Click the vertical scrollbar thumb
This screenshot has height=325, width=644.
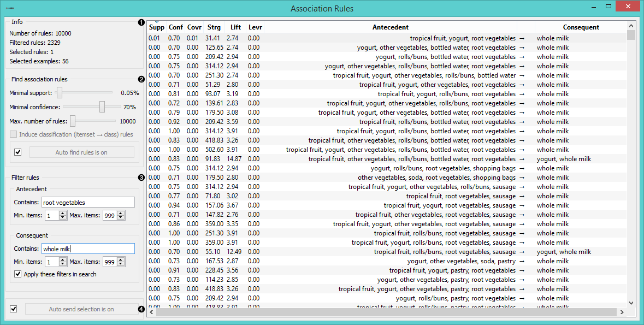pos(631,34)
